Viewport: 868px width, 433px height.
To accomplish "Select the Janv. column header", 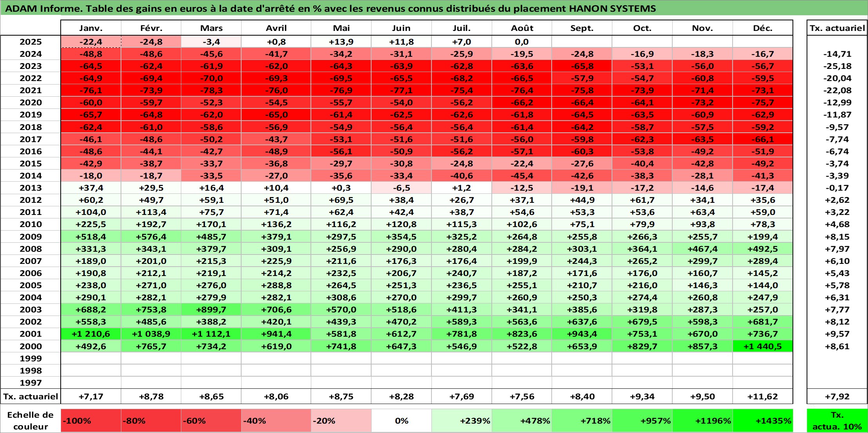I will click(91, 28).
